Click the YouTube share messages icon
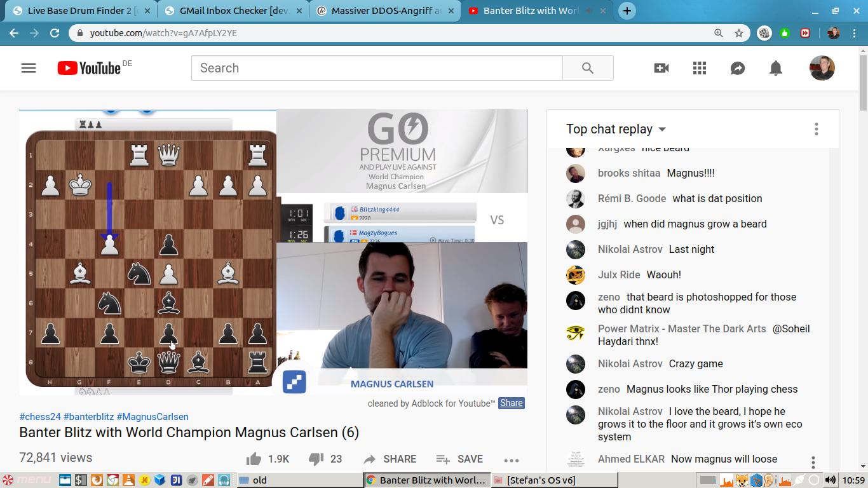This screenshot has width=868, height=488. [738, 68]
